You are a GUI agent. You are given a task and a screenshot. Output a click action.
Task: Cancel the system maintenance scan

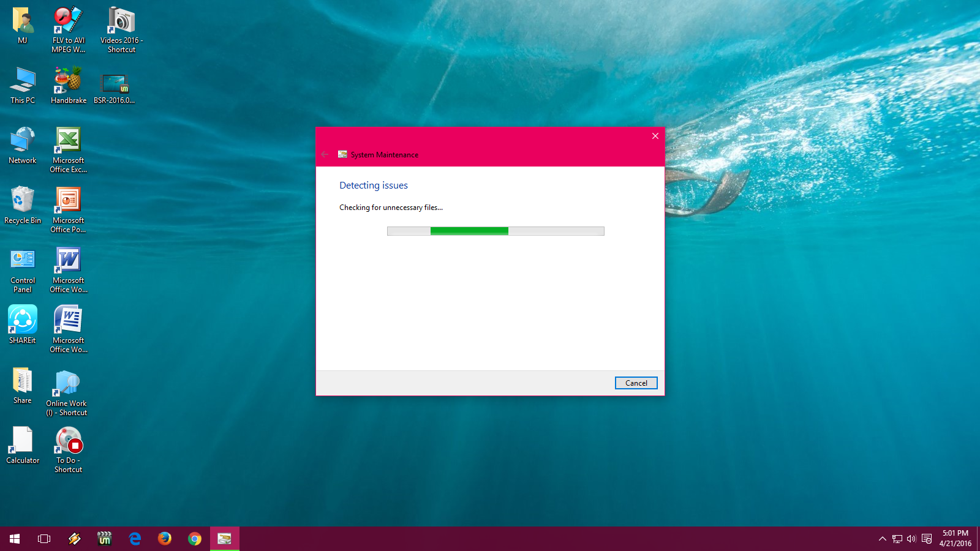[x=636, y=383]
